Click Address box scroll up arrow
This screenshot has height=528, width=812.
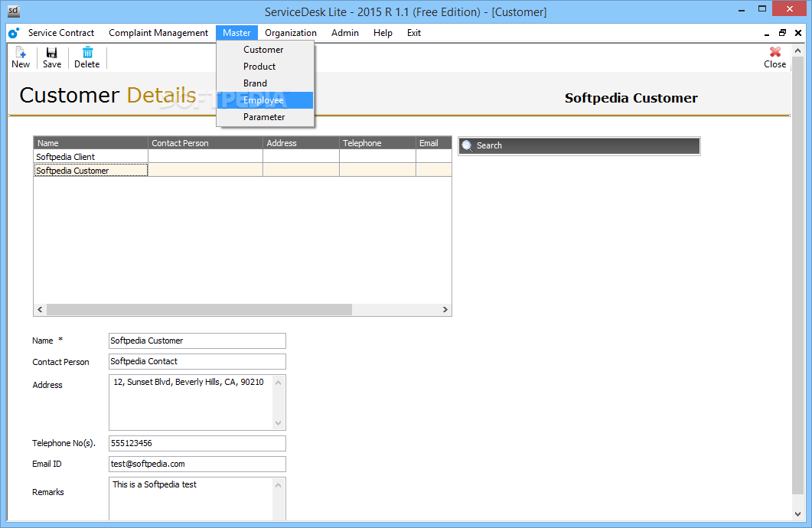pos(279,383)
